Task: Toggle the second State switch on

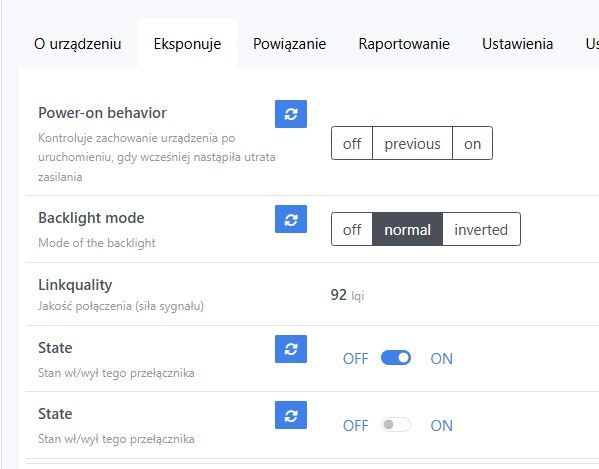Action: click(396, 425)
